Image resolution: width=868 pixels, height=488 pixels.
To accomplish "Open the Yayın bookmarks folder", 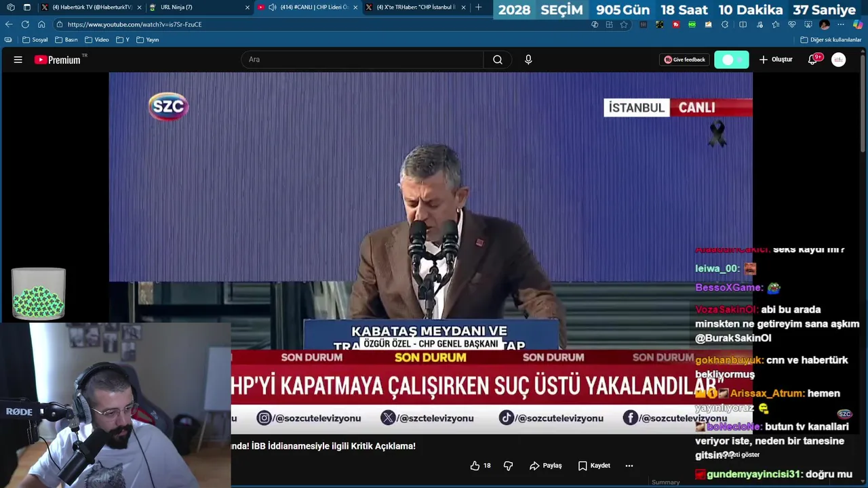I will (148, 40).
